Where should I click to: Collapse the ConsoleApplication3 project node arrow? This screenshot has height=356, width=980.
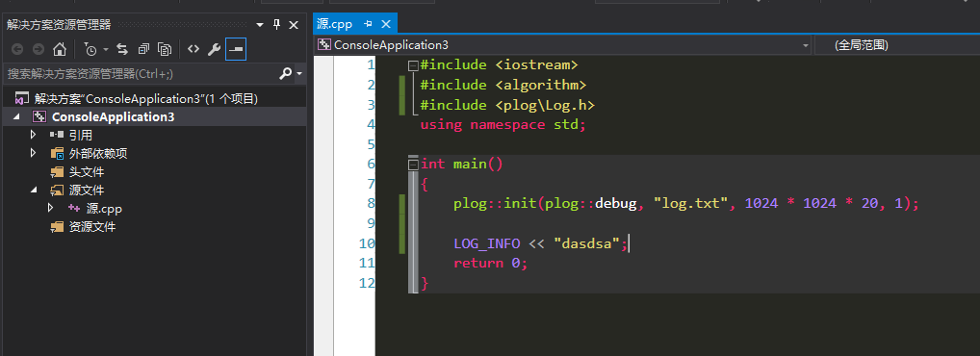(16, 116)
